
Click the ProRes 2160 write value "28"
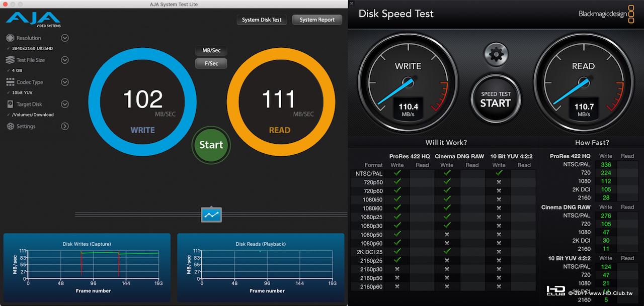(606, 198)
